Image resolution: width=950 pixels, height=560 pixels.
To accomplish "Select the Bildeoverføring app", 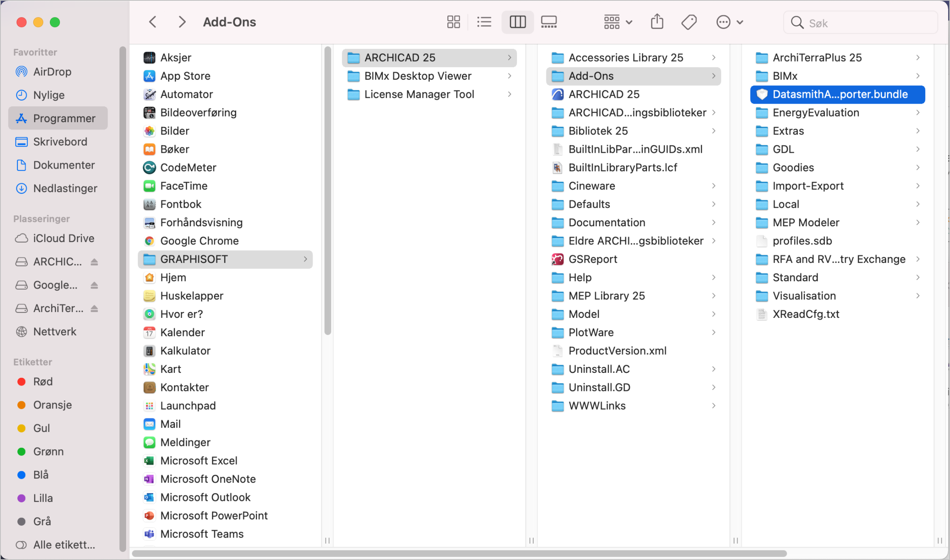I will (x=225, y=113).
